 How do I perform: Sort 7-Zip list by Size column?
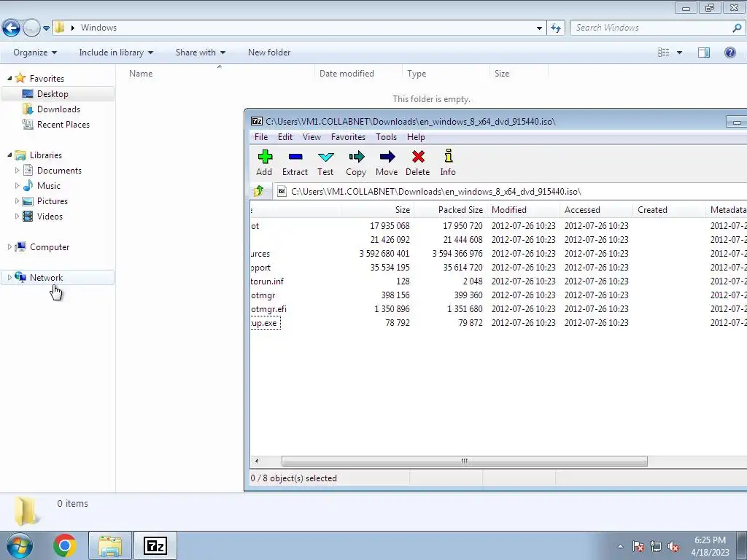(377, 210)
